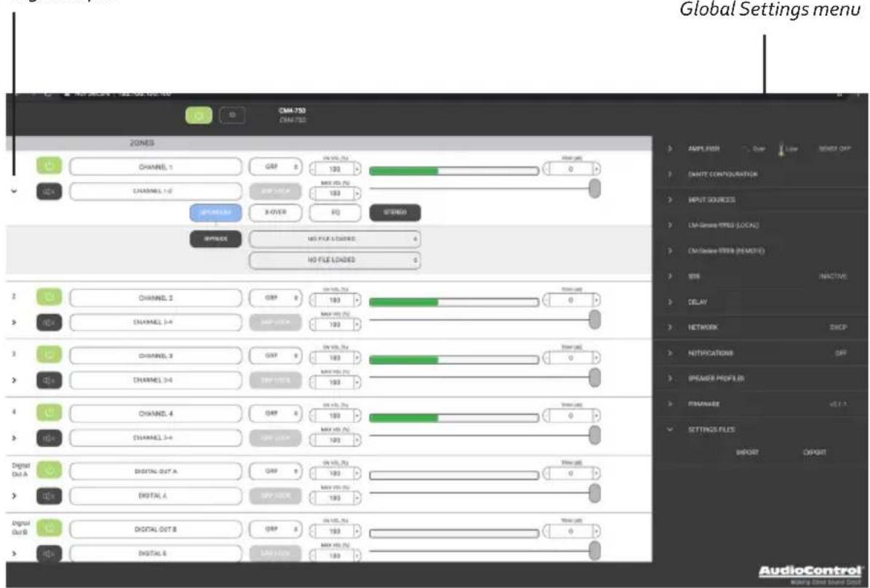This screenshot has width=870, height=588.
Task: Expand the Input Sources section
Action: (670, 199)
